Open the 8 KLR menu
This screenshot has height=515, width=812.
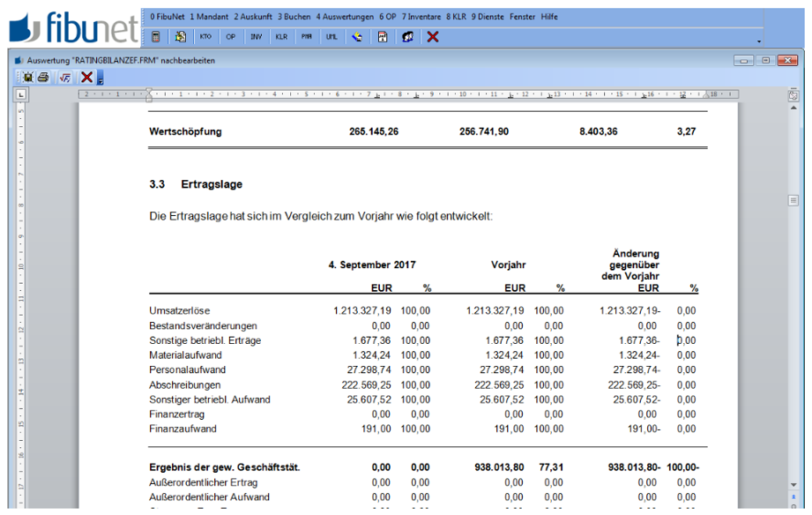[456, 17]
